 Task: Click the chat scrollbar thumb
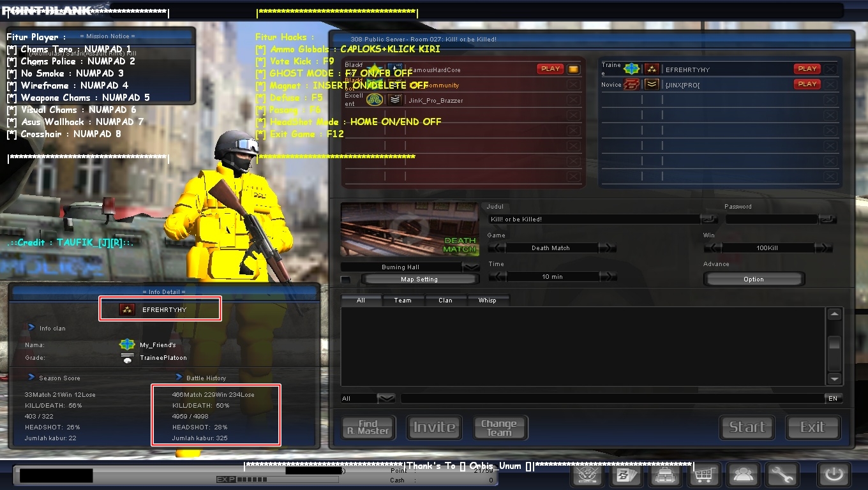pyautogui.click(x=834, y=343)
